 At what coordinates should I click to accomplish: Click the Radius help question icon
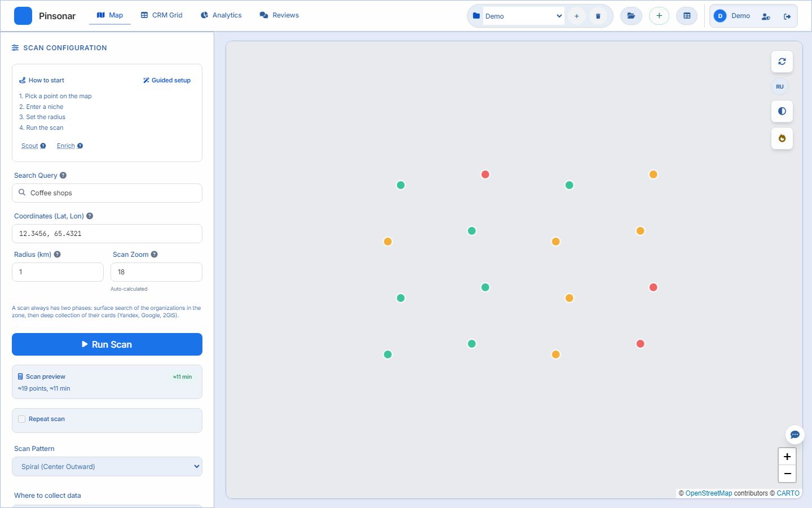[x=57, y=255]
